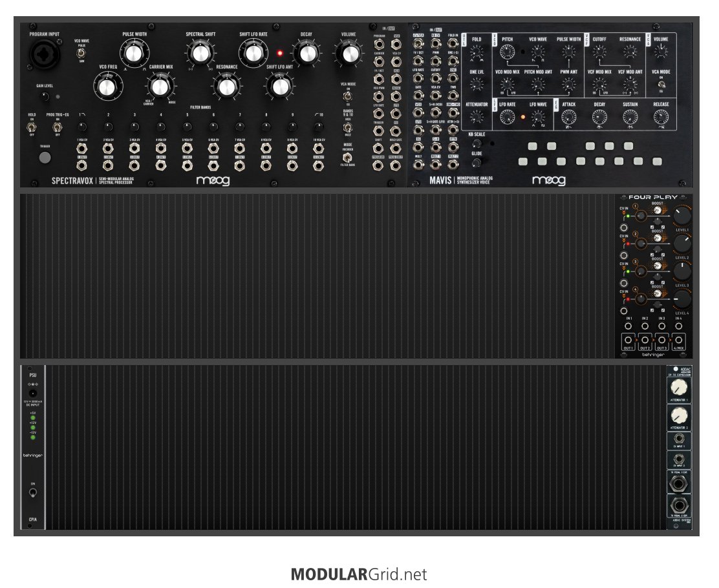Click the Four Play IN 1 jack
Screen dimensions: 719x588
click(x=628, y=326)
